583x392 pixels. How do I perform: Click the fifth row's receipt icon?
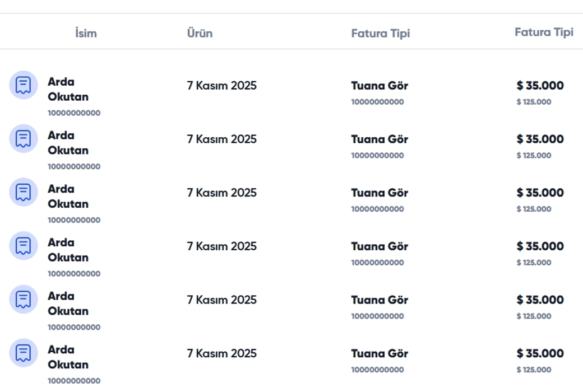(x=24, y=299)
